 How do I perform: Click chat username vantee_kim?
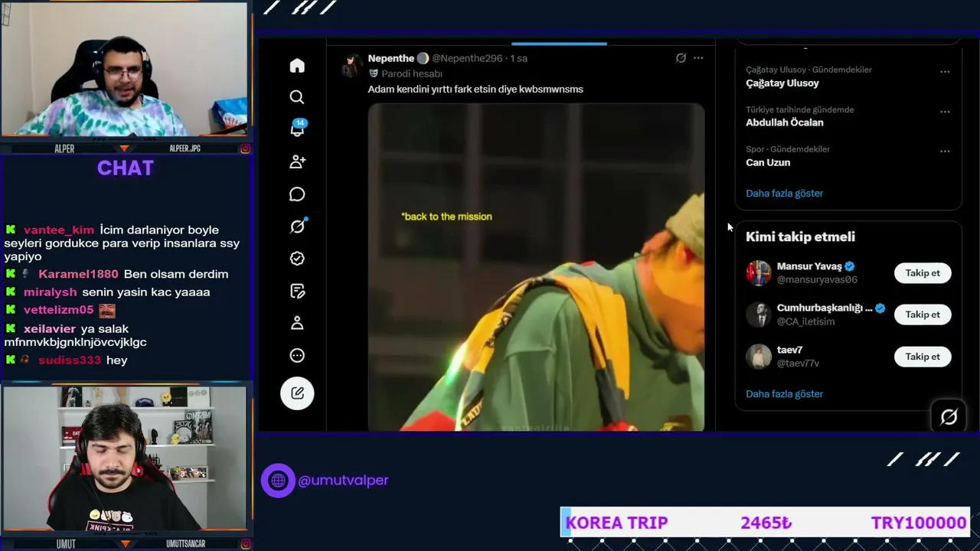pos(59,230)
